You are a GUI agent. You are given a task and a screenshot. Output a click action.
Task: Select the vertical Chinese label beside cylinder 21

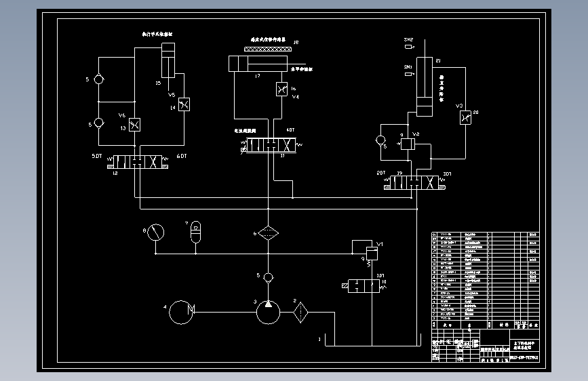(442, 89)
